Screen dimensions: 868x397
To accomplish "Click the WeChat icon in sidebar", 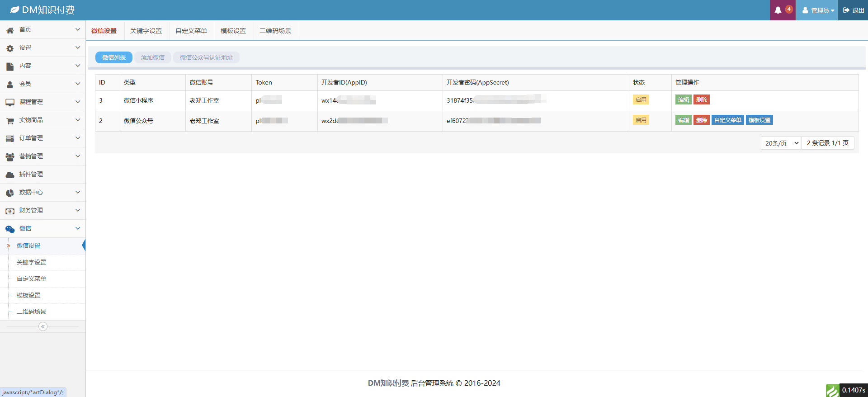I will coord(10,229).
